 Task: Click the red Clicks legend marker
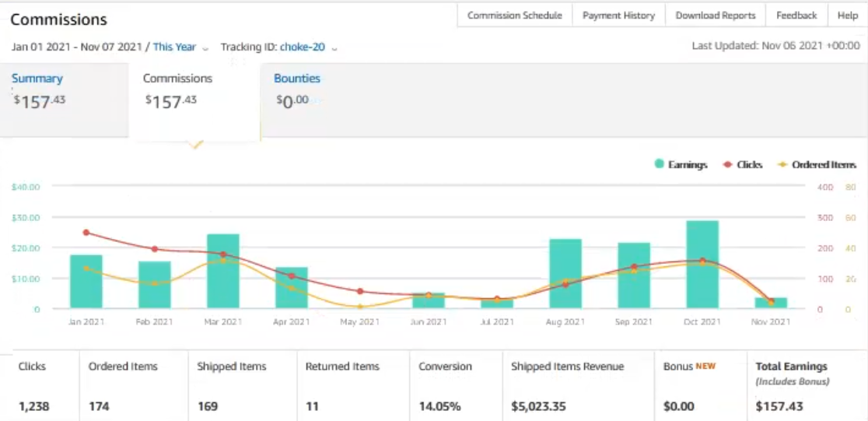(x=728, y=164)
